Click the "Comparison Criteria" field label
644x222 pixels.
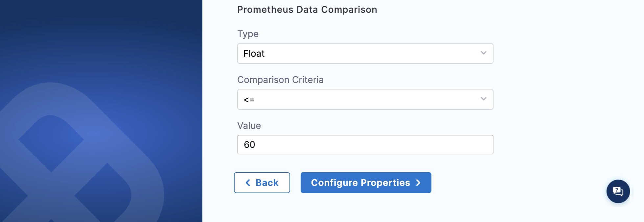click(x=280, y=80)
